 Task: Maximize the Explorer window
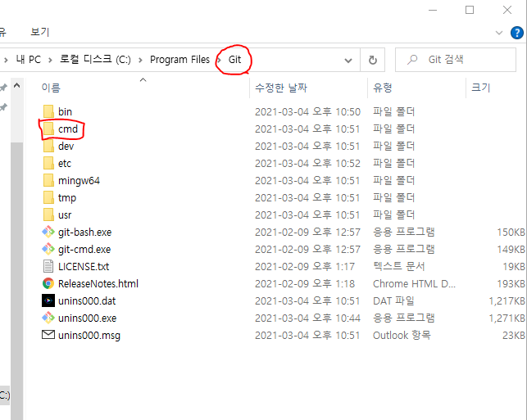click(x=470, y=10)
